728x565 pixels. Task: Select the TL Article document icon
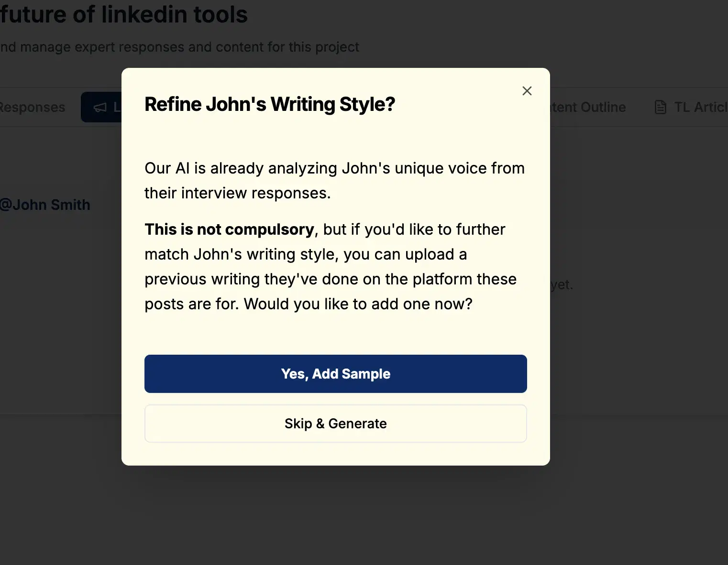click(x=660, y=107)
